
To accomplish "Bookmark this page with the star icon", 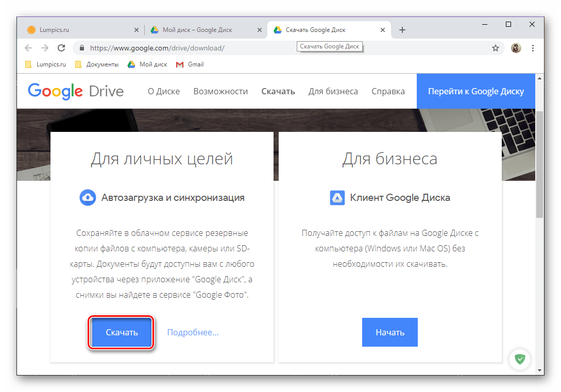I will tap(496, 48).
